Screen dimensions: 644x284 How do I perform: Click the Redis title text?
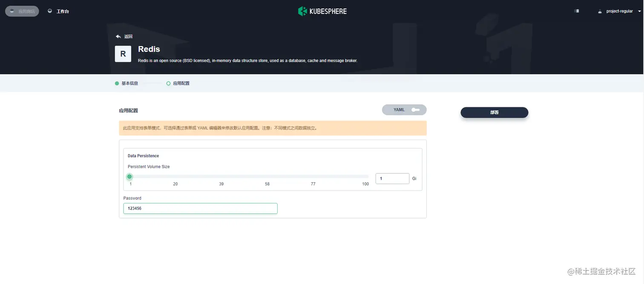(149, 49)
